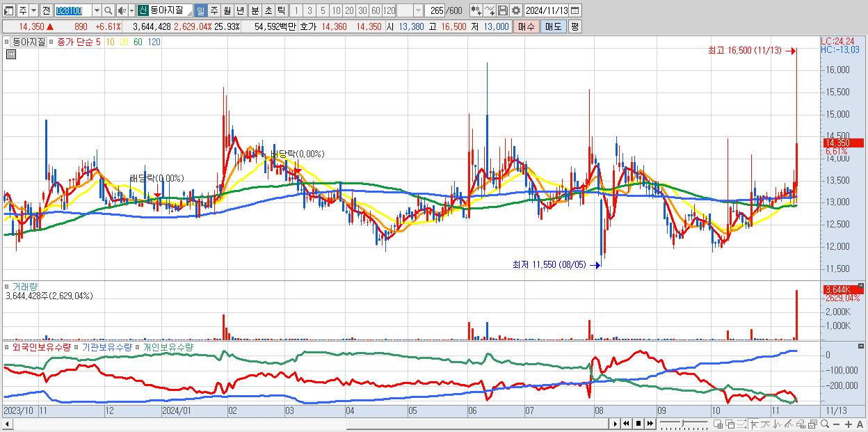The width and height of the screenshot is (868, 432).
Task: Click the overlapping windows icon
Action: (730, 424)
